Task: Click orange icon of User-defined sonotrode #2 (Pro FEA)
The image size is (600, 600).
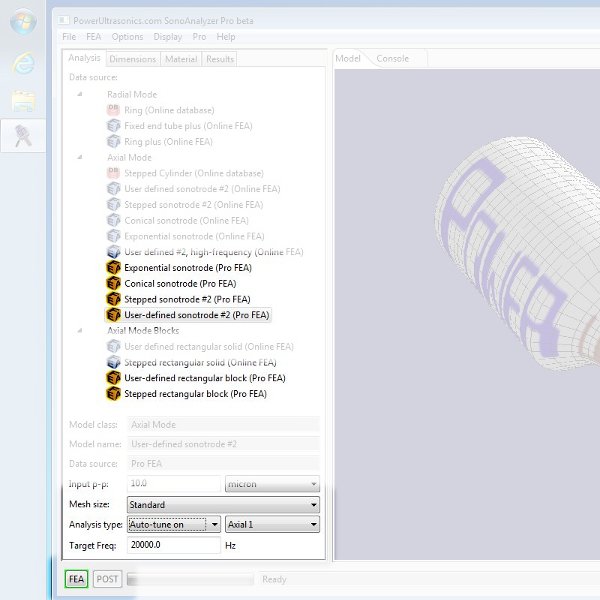Action: pos(113,315)
